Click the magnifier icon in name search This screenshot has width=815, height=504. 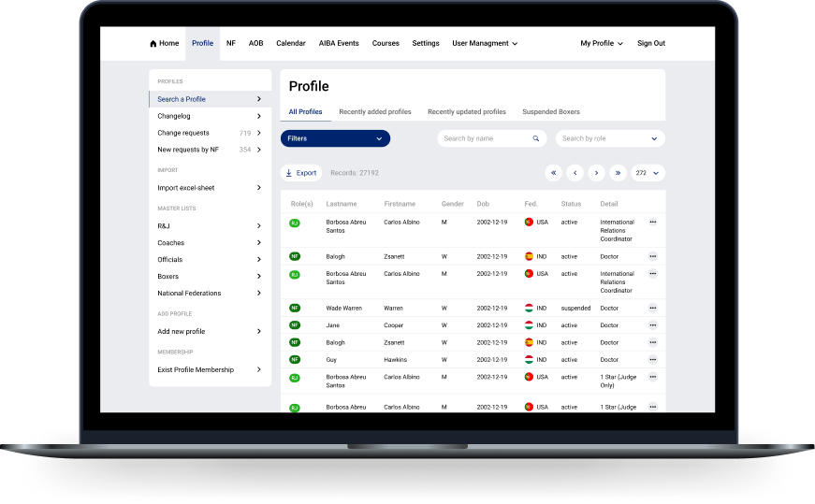click(x=536, y=138)
